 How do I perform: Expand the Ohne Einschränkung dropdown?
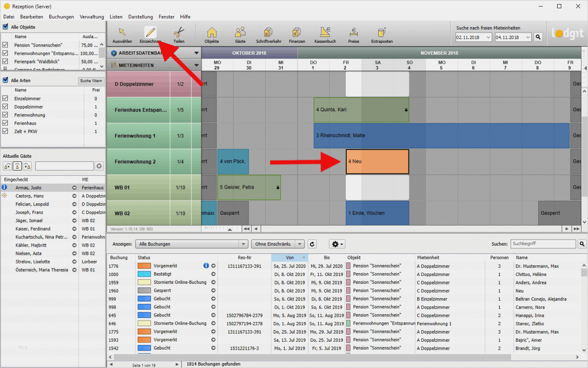tap(278, 244)
